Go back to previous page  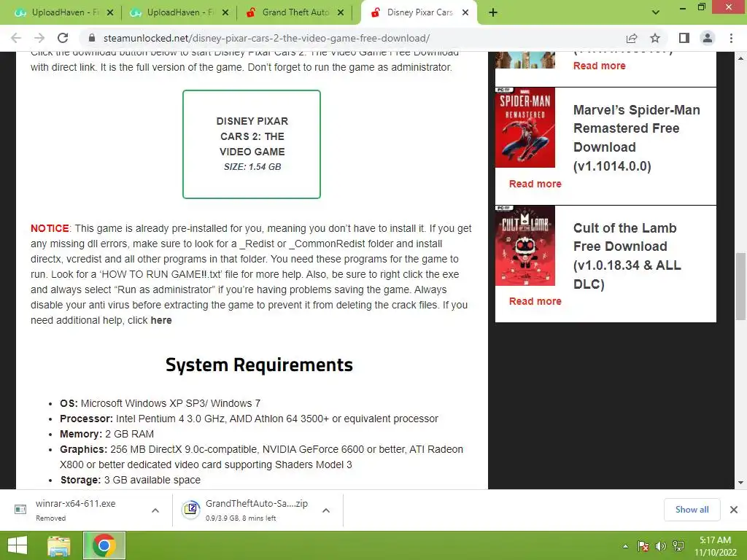[16, 38]
